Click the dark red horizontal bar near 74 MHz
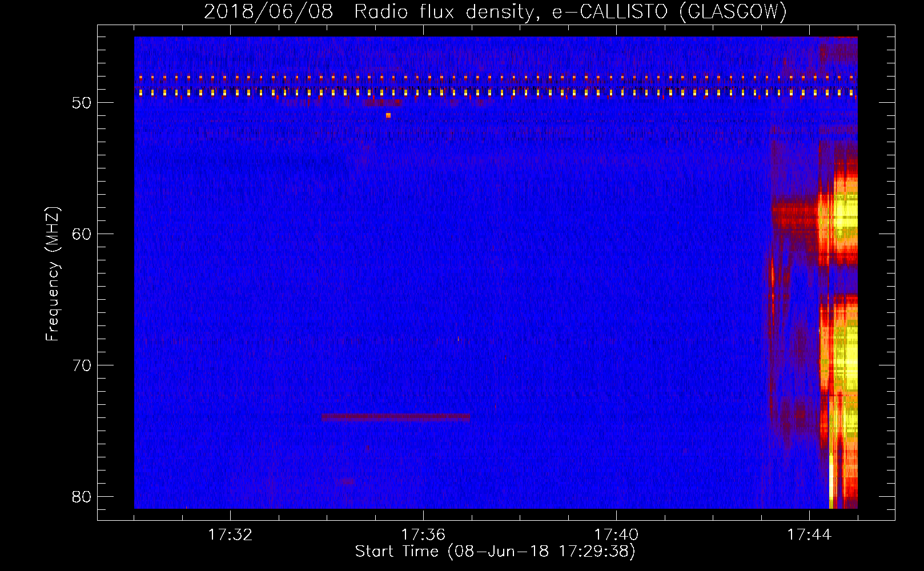This screenshot has width=924, height=571. click(x=396, y=417)
